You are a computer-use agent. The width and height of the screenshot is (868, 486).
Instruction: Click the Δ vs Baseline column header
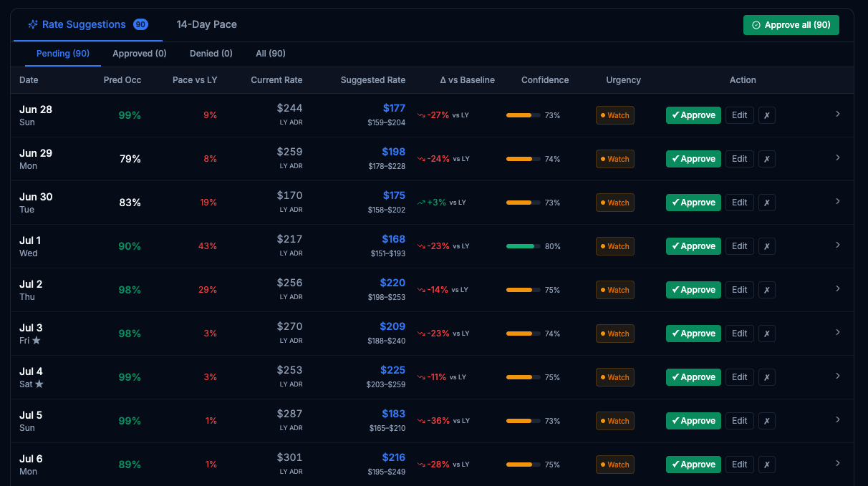coord(468,80)
